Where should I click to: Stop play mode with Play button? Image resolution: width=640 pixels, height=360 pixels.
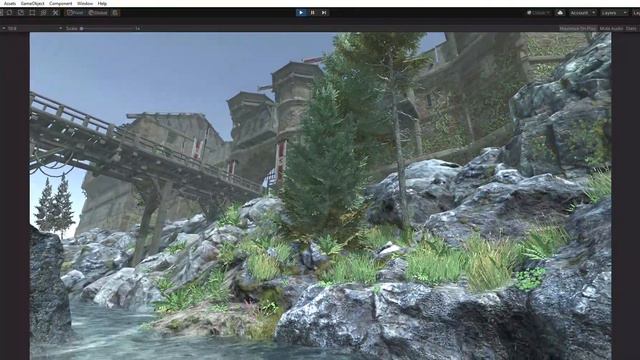coord(301,13)
